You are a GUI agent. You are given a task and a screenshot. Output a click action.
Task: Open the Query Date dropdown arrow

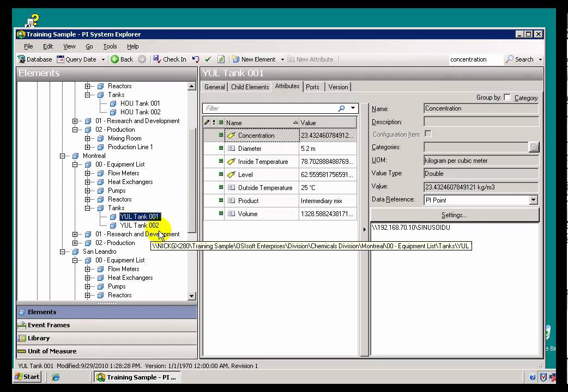(x=103, y=59)
